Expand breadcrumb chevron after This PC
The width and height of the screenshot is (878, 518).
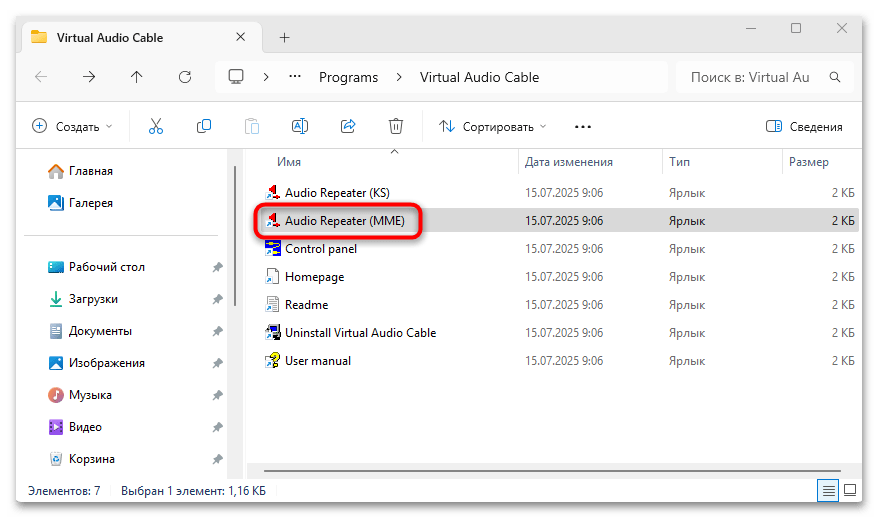pos(266,77)
